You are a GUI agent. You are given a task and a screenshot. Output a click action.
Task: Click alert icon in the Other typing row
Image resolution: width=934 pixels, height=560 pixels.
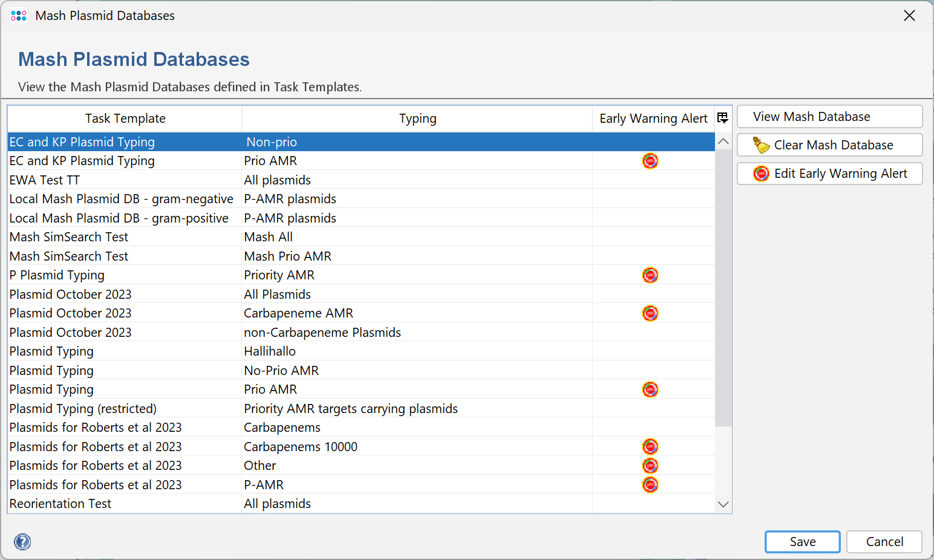tap(650, 466)
